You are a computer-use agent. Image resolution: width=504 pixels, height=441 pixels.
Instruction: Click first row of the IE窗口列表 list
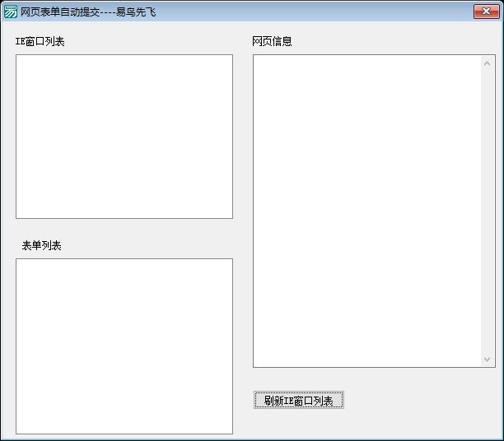[124, 63]
